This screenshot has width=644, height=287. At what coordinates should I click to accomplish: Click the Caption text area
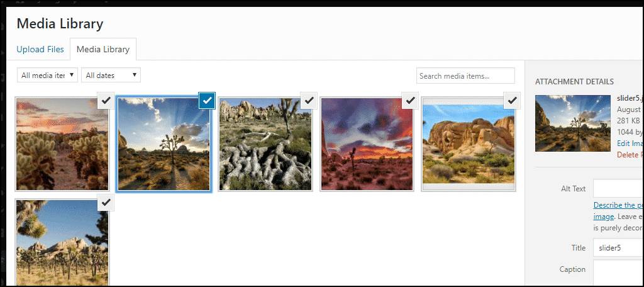tap(618, 273)
